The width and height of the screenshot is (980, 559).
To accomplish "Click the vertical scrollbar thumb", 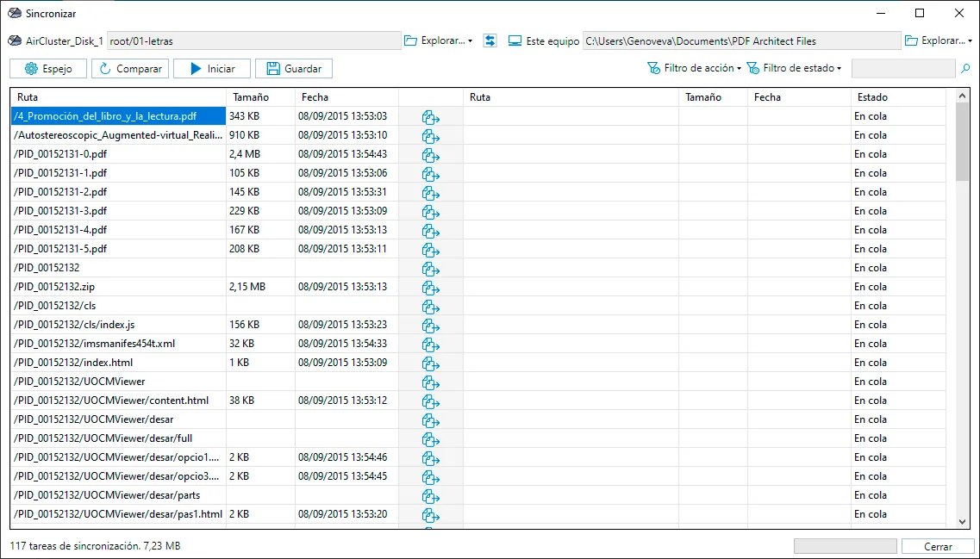I will [x=963, y=142].
